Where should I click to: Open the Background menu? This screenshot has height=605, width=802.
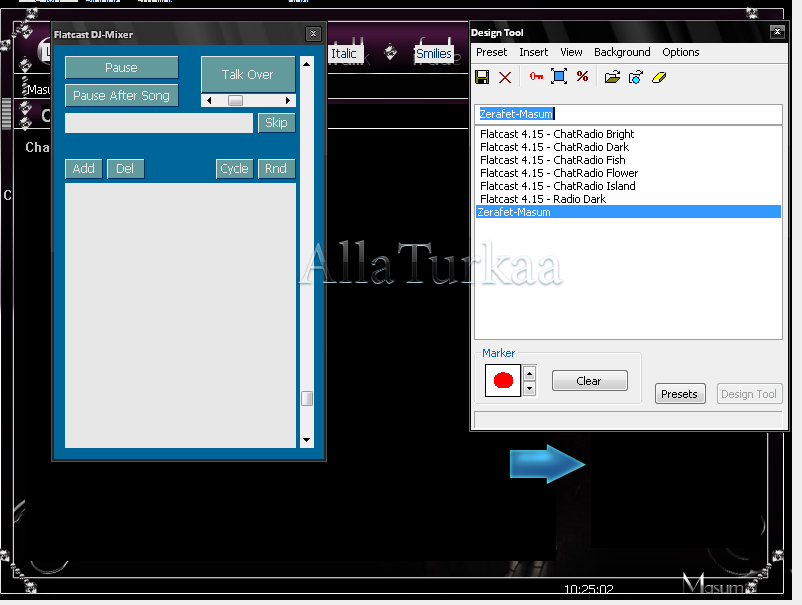point(622,52)
